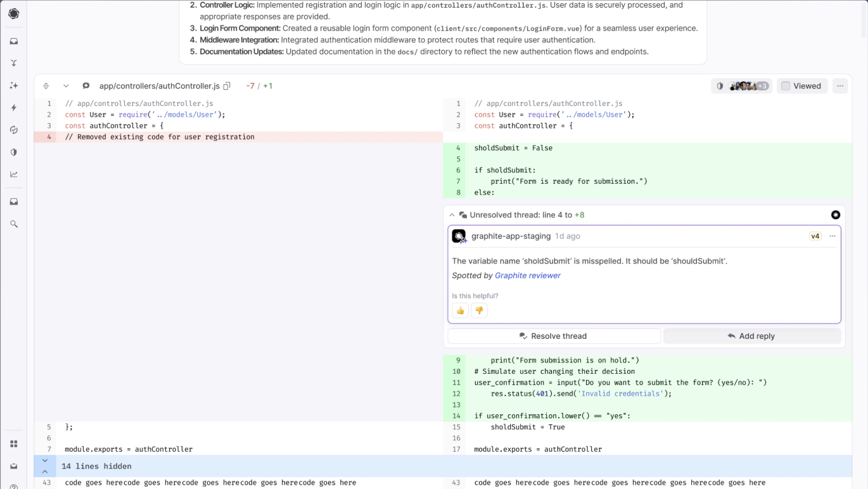Click Add reply on the thread
This screenshot has width=868, height=489.
(x=751, y=336)
